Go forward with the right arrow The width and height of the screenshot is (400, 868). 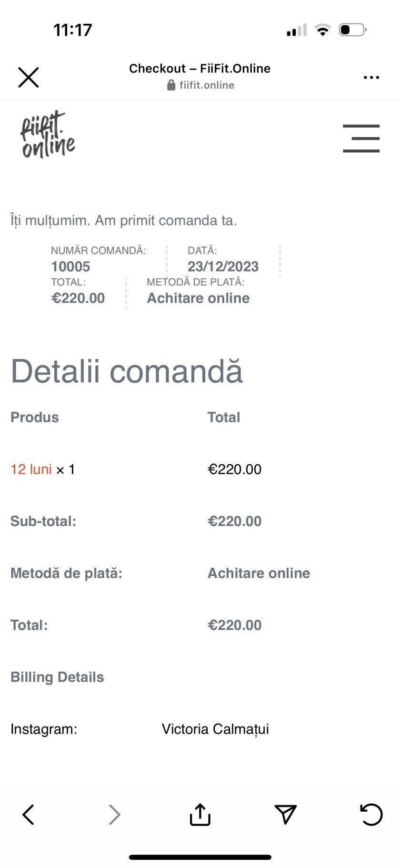tap(114, 815)
